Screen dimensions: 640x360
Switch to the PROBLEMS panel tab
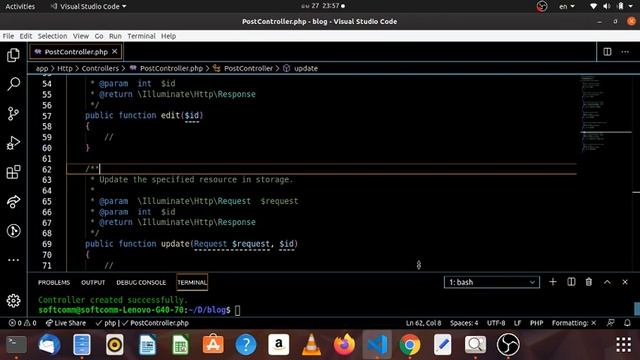click(x=54, y=282)
